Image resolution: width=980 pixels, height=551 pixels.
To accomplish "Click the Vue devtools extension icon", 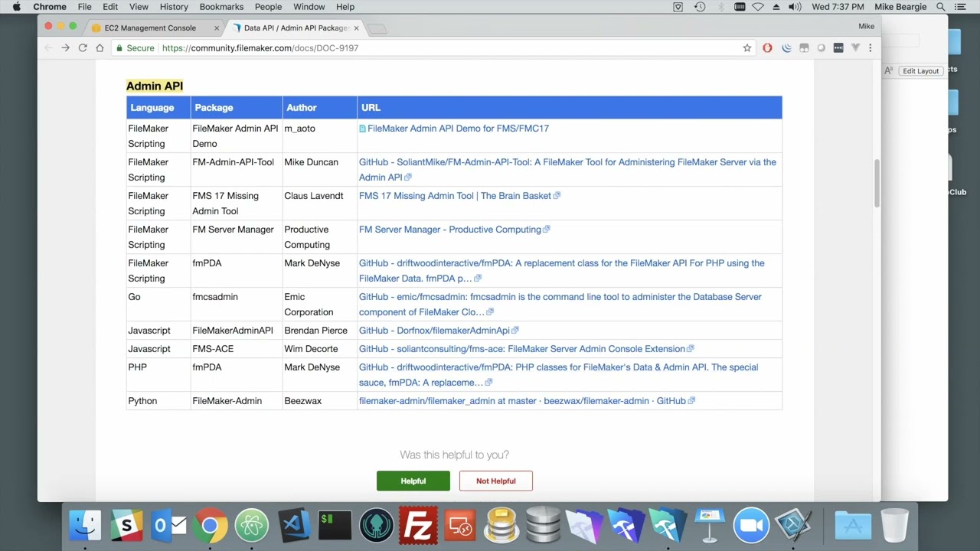I will pyautogui.click(x=855, y=47).
